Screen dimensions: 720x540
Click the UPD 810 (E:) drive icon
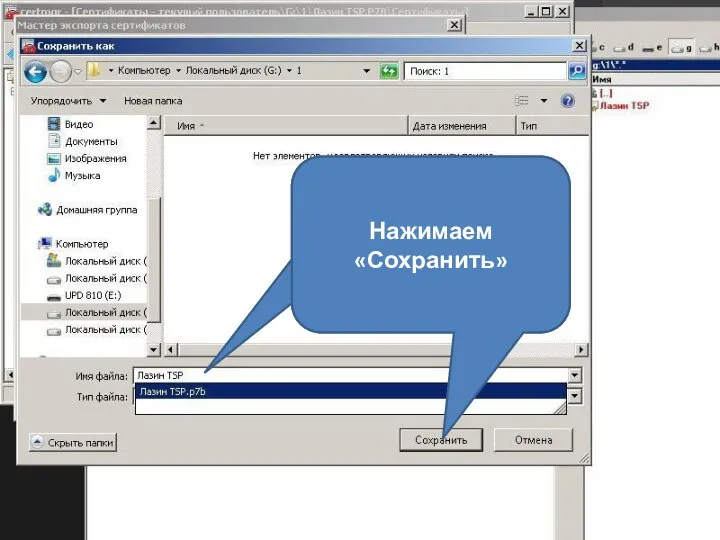click(x=54, y=297)
